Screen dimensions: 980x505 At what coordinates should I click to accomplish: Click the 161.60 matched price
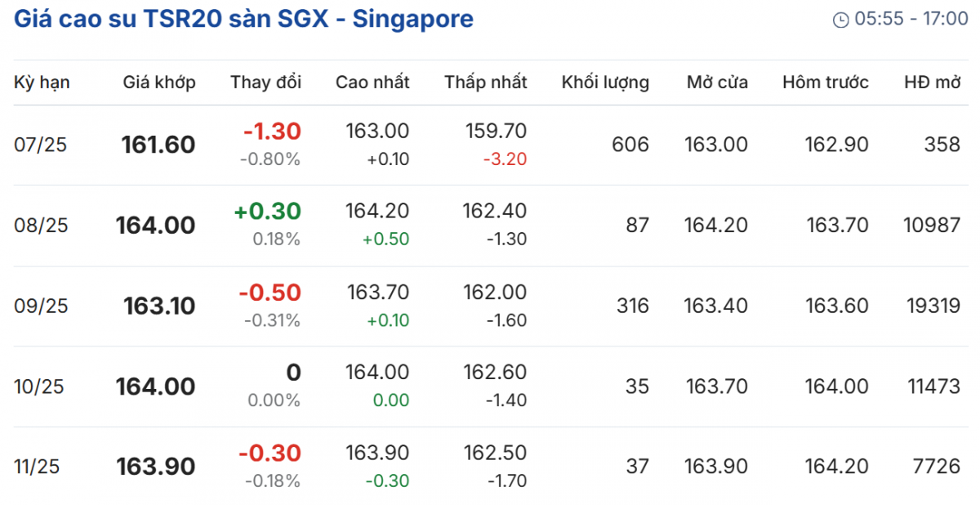[x=158, y=145]
